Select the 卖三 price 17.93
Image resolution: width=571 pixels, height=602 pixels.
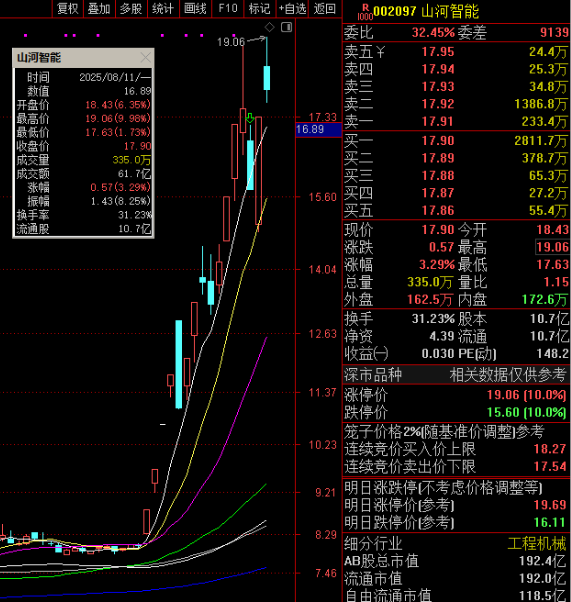[438, 87]
